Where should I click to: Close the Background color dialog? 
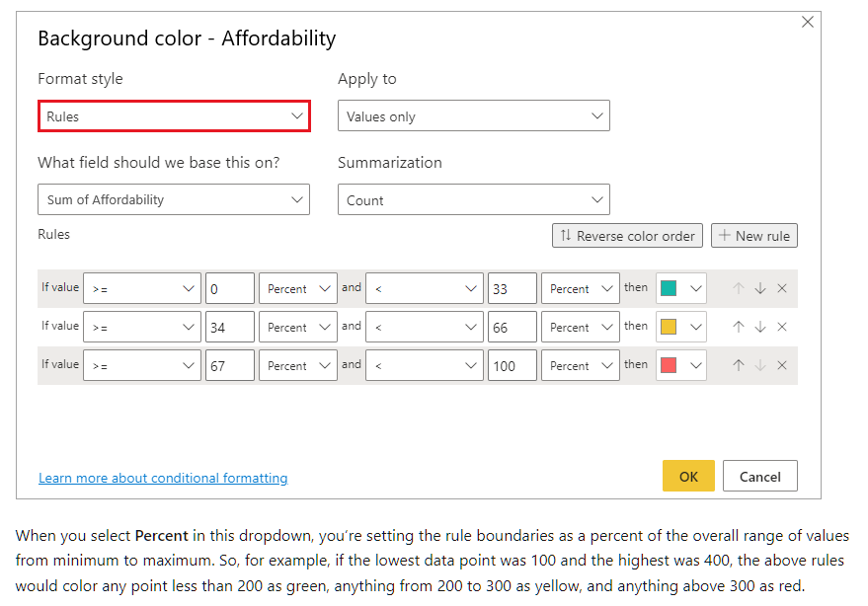click(807, 22)
